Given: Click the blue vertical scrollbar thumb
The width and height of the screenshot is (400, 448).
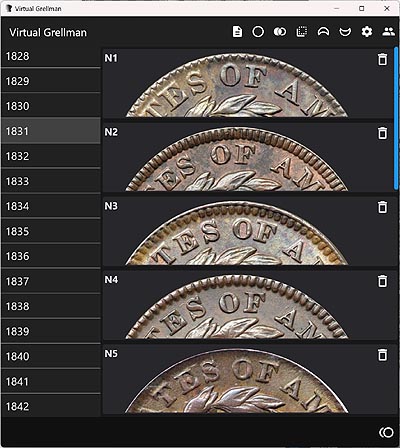Looking at the screenshot, I should coord(396,118).
